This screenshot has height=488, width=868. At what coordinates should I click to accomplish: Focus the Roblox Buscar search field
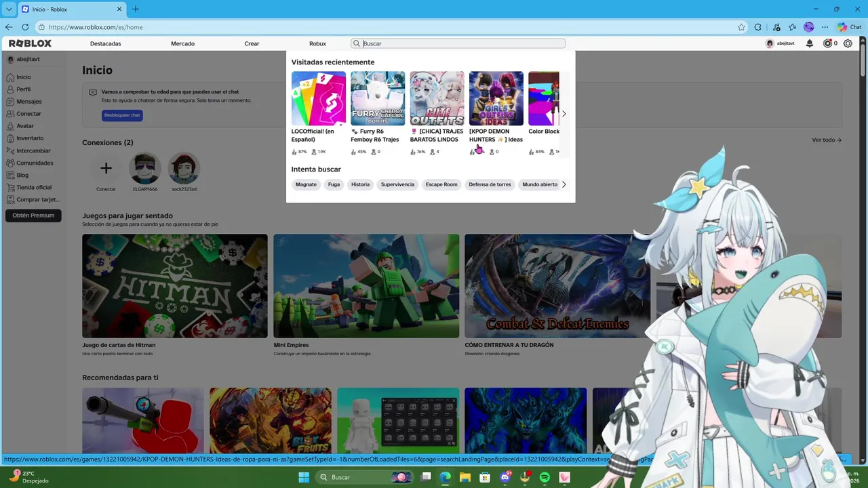(458, 43)
